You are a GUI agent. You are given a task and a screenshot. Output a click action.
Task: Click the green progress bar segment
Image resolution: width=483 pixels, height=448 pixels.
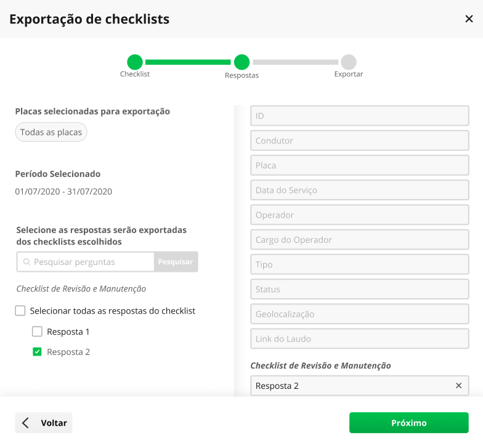[x=188, y=62]
